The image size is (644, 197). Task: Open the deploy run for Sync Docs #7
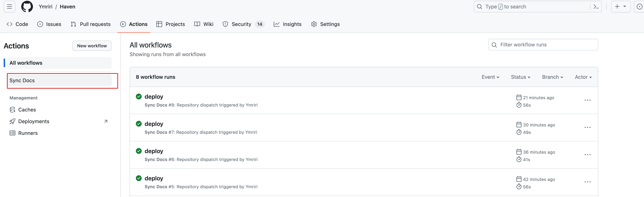[x=154, y=124]
